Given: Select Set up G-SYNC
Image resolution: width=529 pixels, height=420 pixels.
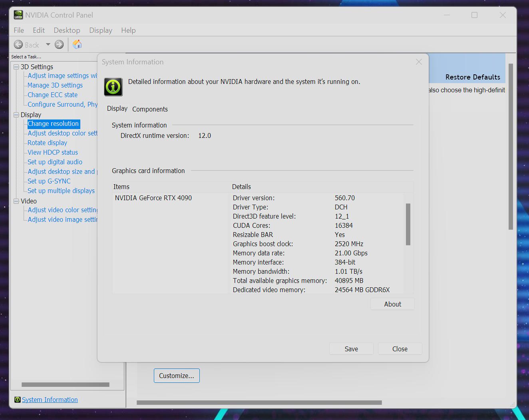Looking at the screenshot, I should tap(49, 181).
